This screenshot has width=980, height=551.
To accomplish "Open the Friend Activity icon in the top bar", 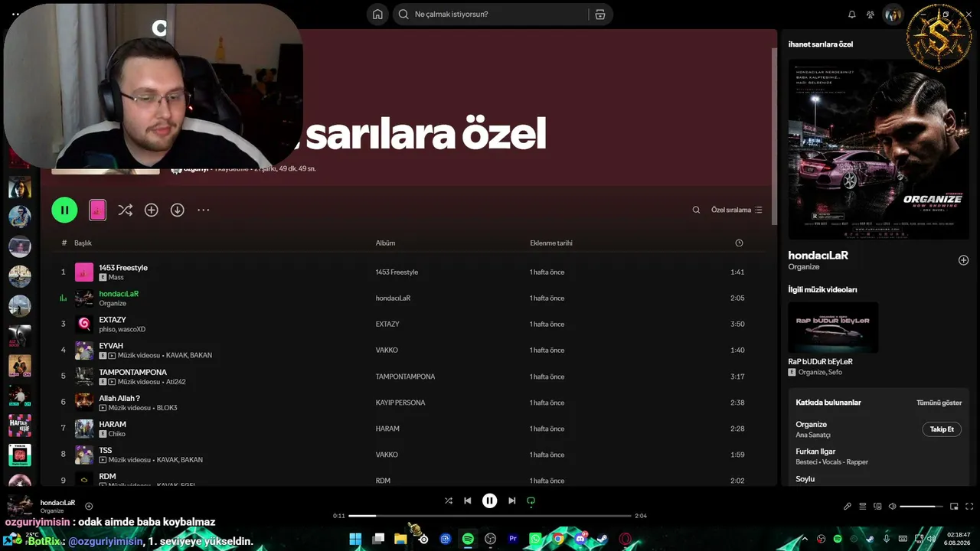I will pyautogui.click(x=871, y=15).
